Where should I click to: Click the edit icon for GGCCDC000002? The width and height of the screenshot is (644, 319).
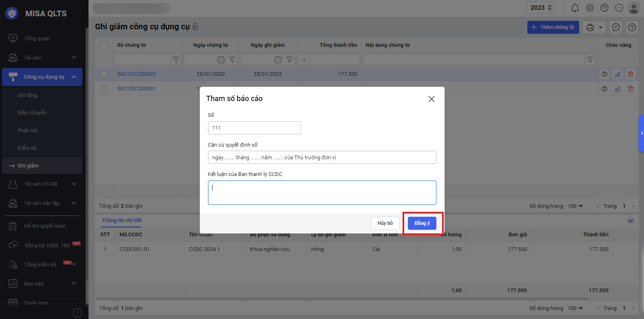click(x=617, y=74)
